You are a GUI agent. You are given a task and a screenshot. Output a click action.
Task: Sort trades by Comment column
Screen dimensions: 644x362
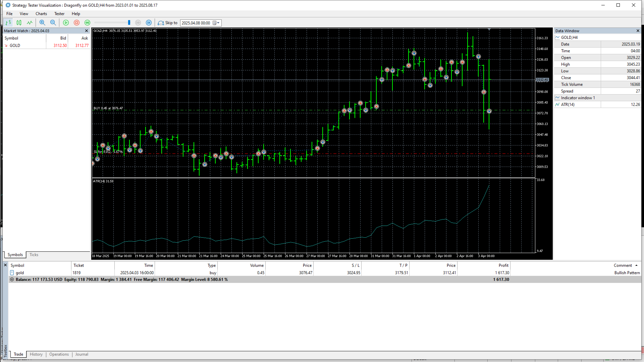pos(623,265)
